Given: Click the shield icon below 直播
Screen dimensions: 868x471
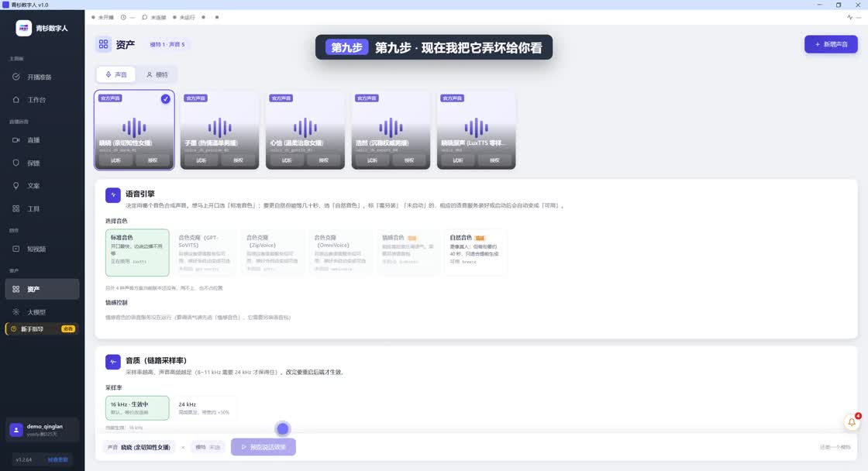Looking at the screenshot, I should [x=16, y=163].
